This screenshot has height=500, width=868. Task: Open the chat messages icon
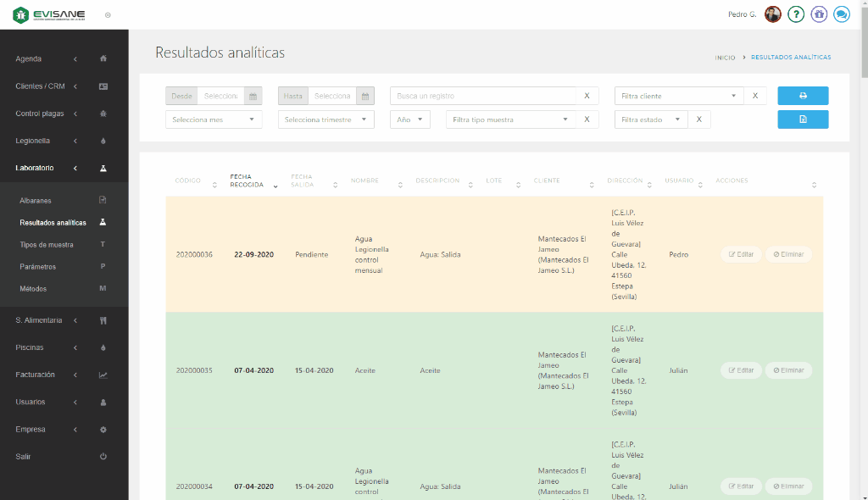pyautogui.click(x=841, y=14)
